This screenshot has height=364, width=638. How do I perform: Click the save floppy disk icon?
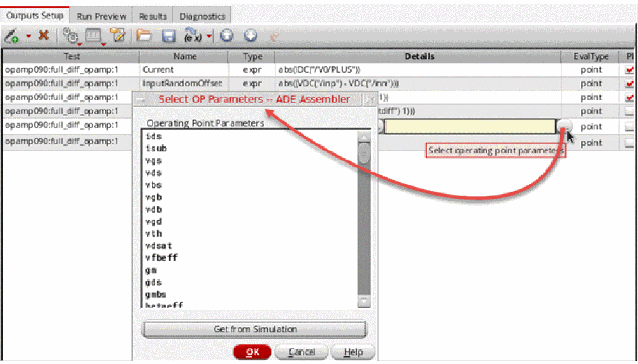tap(169, 36)
